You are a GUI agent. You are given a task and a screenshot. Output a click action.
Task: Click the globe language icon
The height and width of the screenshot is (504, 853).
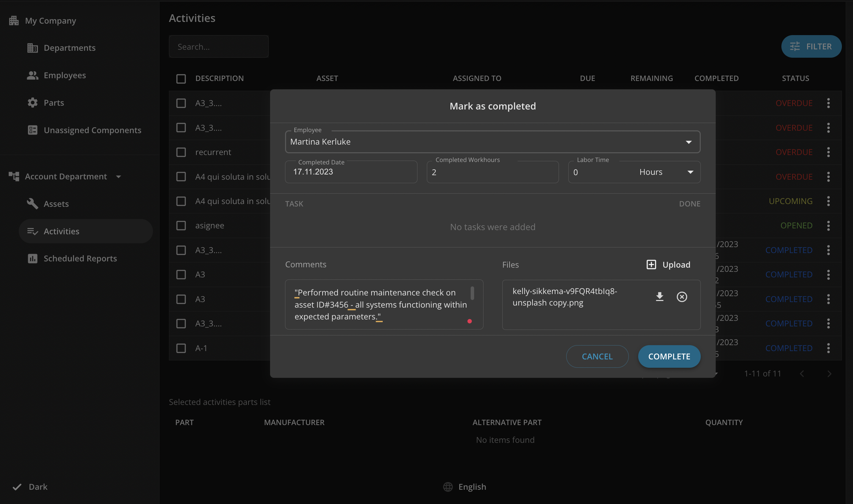(448, 487)
